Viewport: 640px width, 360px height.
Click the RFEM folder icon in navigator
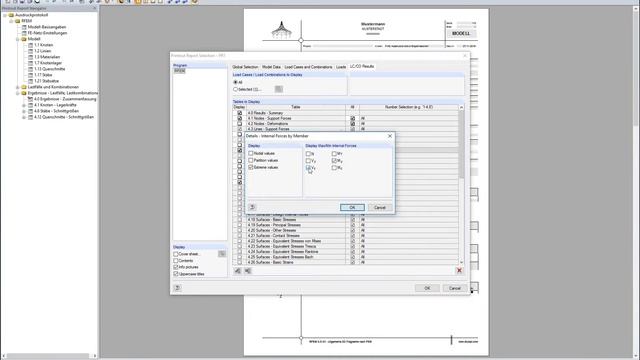pyautogui.click(x=18, y=21)
